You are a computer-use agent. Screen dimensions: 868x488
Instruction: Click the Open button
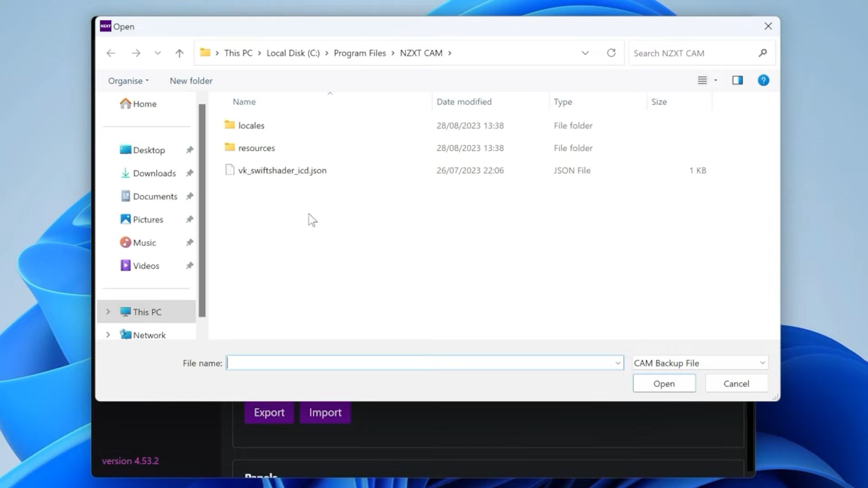click(664, 384)
